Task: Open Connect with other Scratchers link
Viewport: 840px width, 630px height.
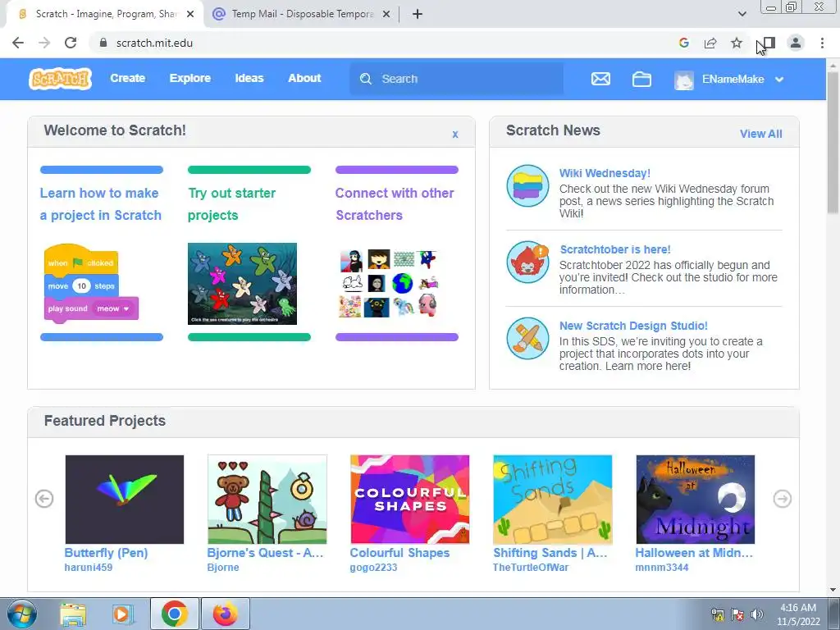Action: pyautogui.click(x=395, y=204)
